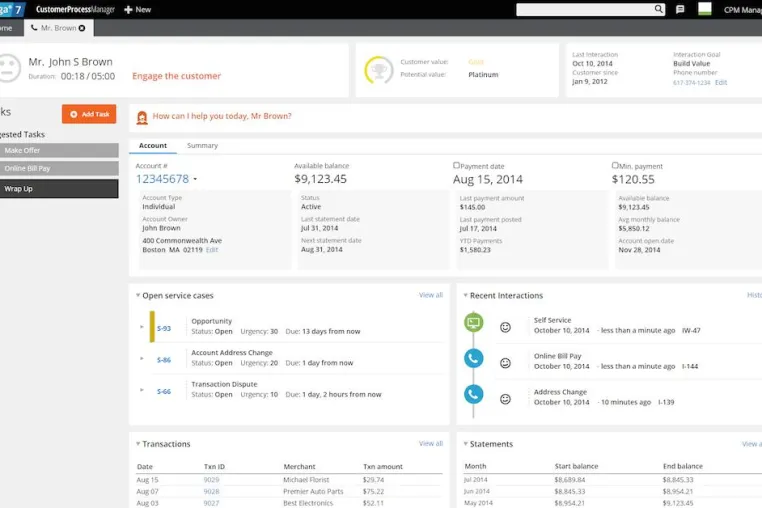This screenshot has height=508, width=762.
Task: View all transactions
Action: tap(431, 443)
